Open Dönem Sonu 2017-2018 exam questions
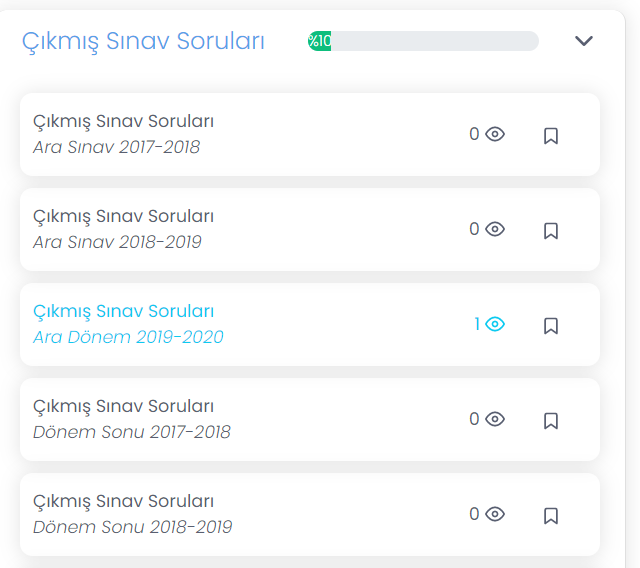The height and width of the screenshot is (568, 640). (x=131, y=419)
